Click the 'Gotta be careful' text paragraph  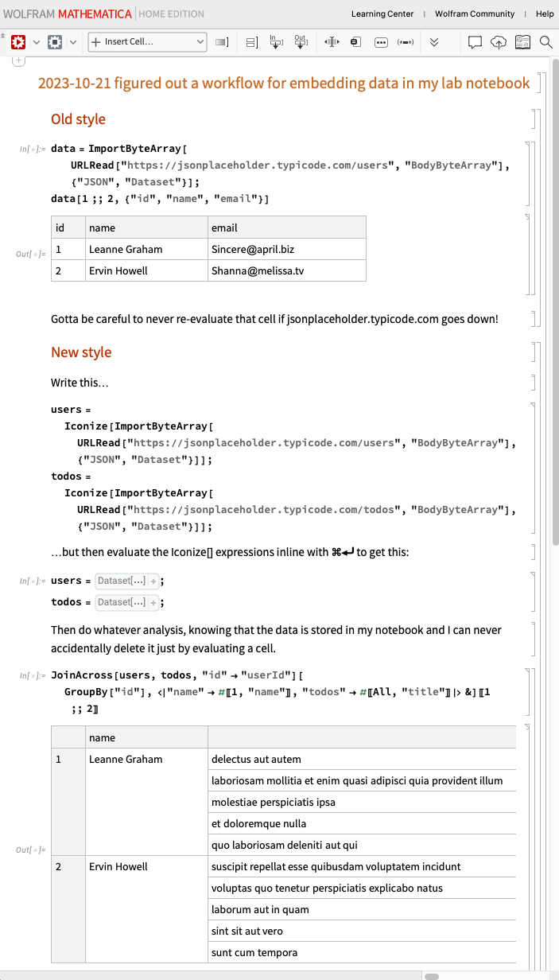tap(275, 319)
